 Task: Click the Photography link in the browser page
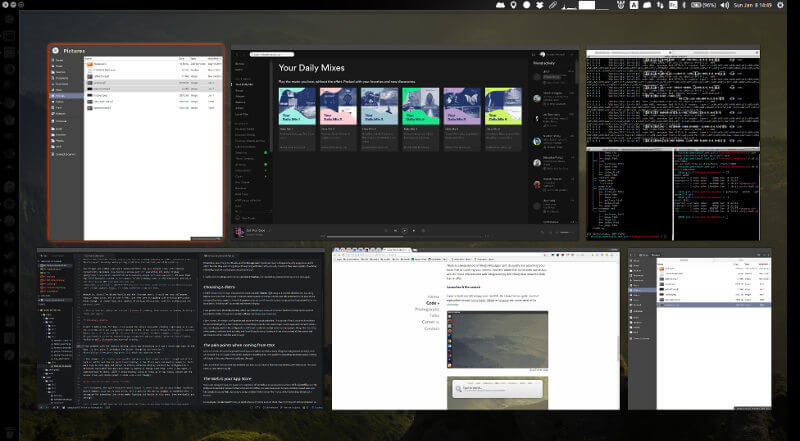click(427, 309)
